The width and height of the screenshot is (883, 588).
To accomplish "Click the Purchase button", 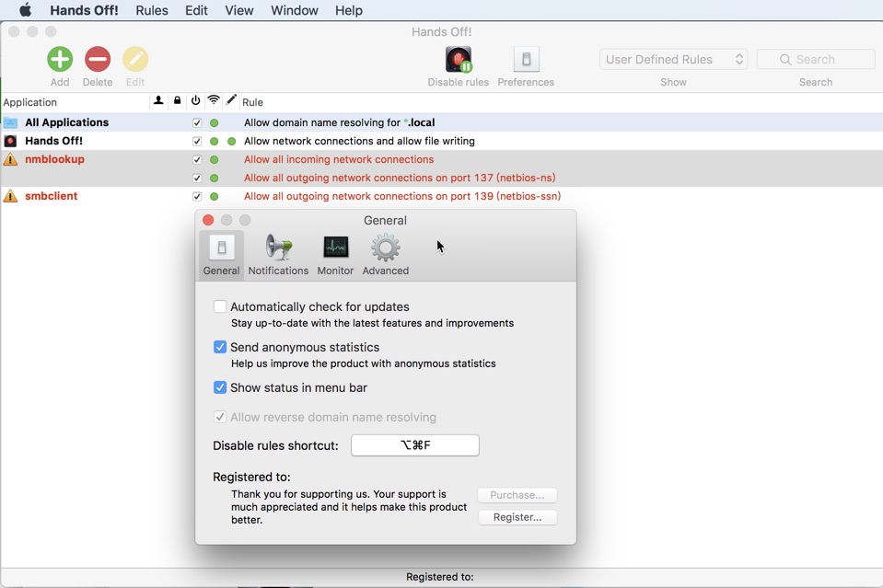I will pos(517,494).
